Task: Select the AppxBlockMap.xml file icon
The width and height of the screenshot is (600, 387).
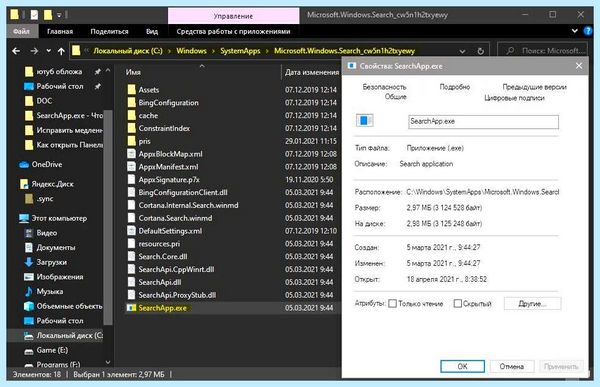Action: coord(131,154)
